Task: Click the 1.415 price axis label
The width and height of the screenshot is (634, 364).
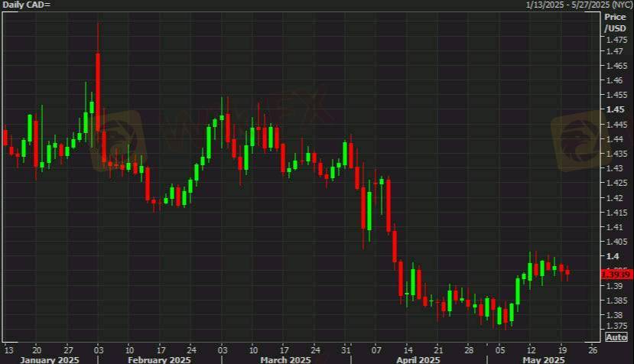Action: [x=617, y=212]
